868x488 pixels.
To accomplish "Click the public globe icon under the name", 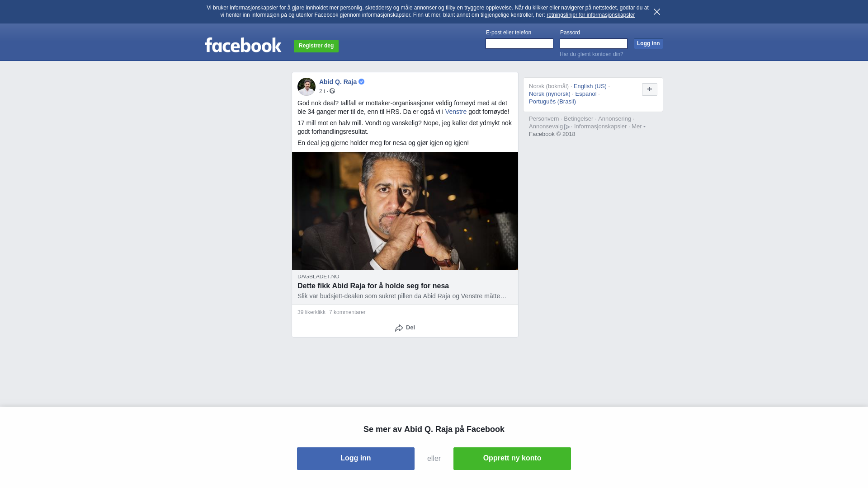I will pyautogui.click(x=332, y=91).
